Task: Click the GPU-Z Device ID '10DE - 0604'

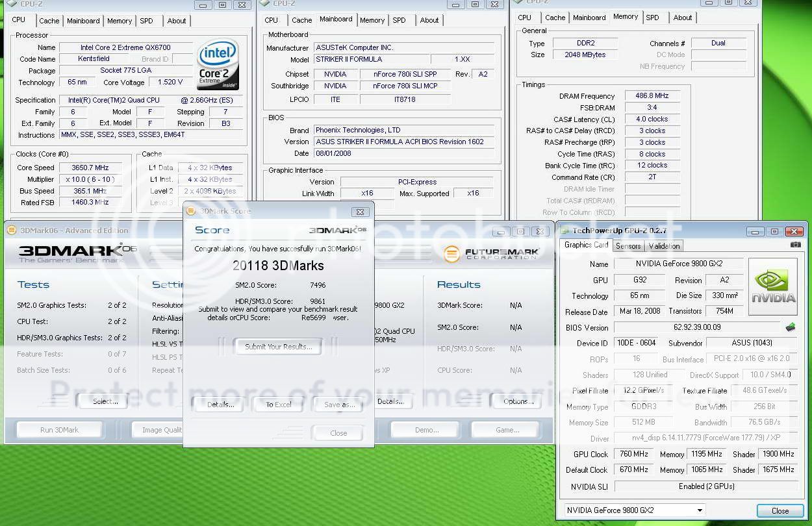Action: click(635, 343)
